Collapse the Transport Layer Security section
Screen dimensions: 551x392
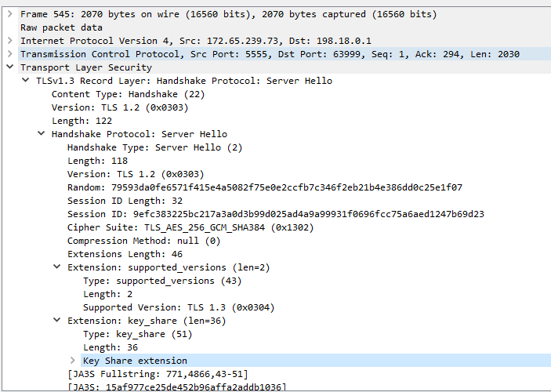(9, 67)
